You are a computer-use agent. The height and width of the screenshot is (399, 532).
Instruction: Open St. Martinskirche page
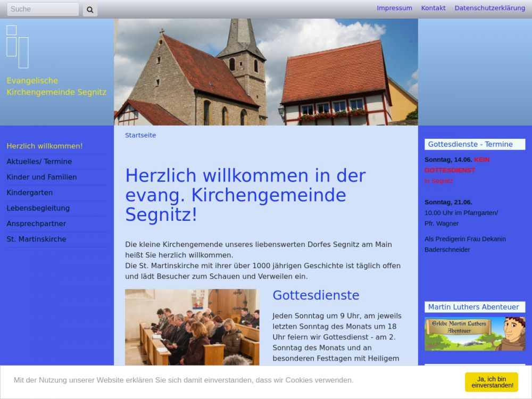click(36, 239)
